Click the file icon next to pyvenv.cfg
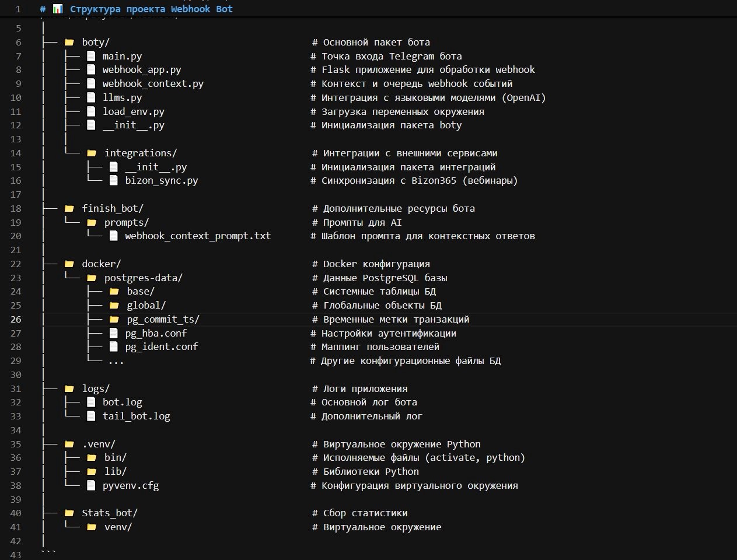 (x=91, y=485)
